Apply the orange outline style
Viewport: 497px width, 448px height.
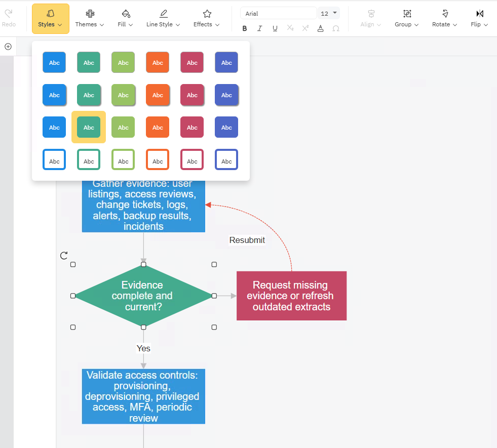(158, 159)
